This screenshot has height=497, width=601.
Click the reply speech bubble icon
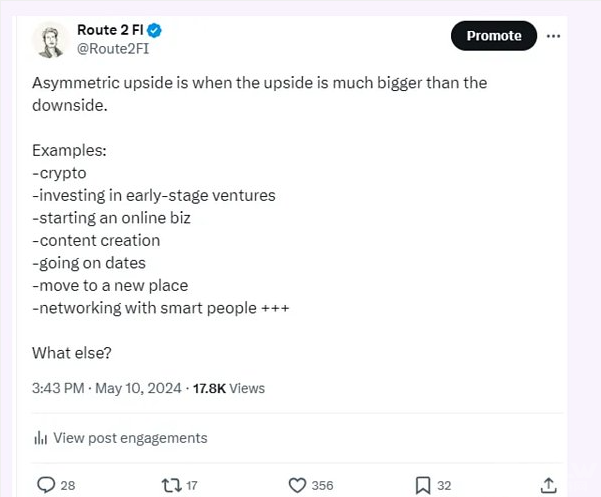click(46, 485)
